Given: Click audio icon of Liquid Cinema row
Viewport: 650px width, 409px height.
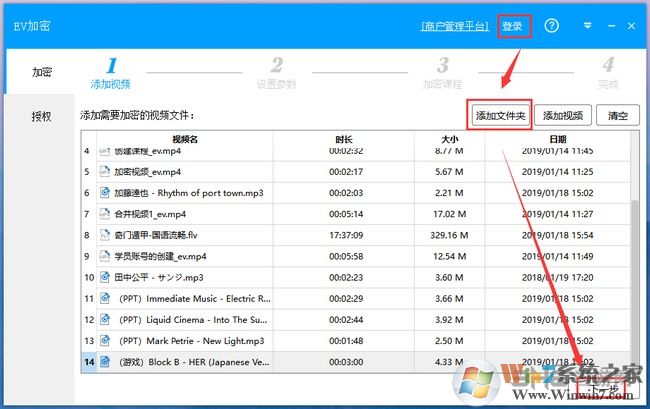Looking at the screenshot, I should coord(105,319).
